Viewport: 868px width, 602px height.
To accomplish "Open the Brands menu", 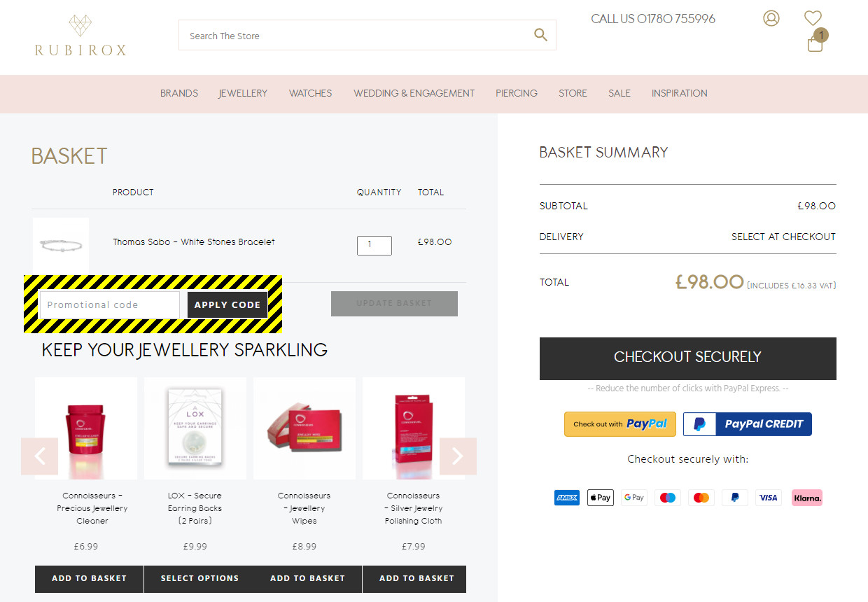I will [179, 93].
